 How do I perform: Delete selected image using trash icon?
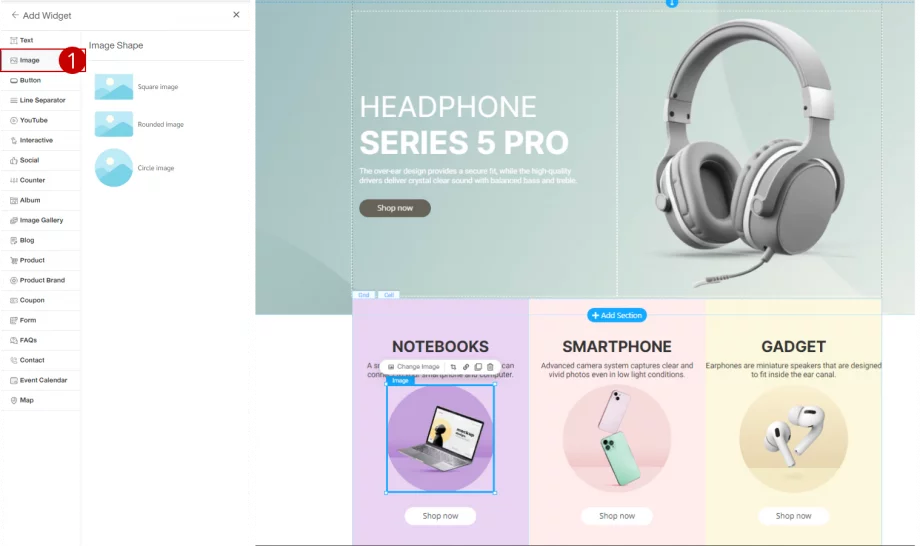491,367
